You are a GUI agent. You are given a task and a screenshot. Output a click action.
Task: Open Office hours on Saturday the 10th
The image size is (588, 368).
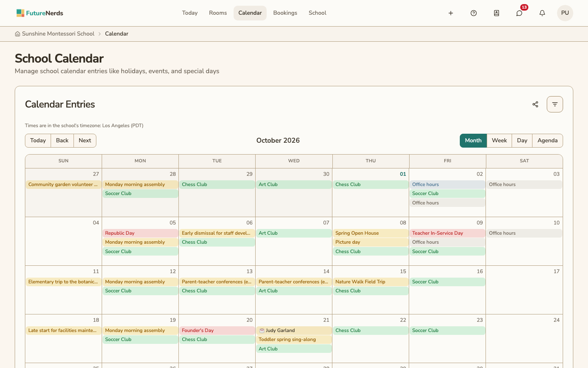tap(524, 233)
